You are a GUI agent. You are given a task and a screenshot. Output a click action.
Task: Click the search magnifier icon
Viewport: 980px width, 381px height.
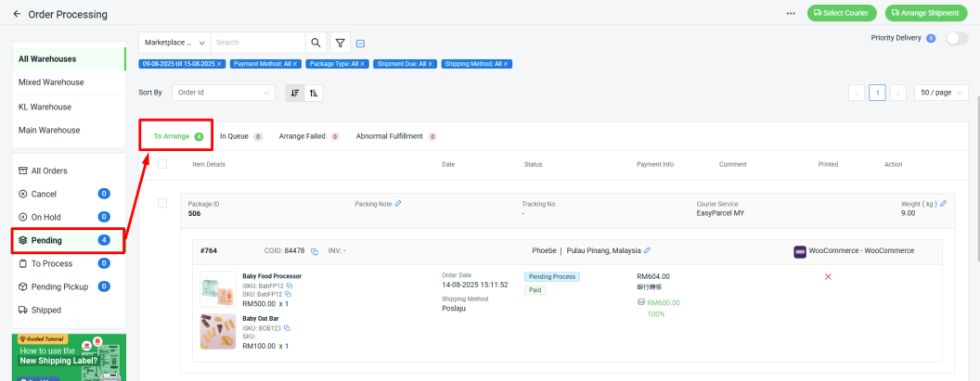pyautogui.click(x=316, y=43)
